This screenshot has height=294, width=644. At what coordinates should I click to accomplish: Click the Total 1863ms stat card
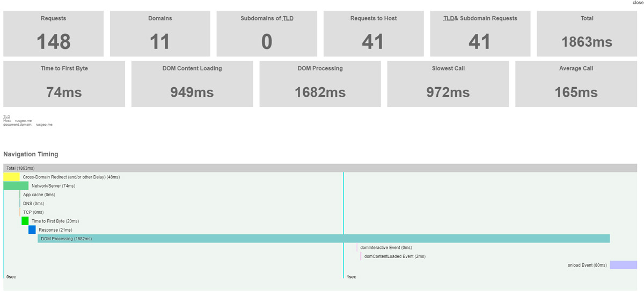pos(587,33)
